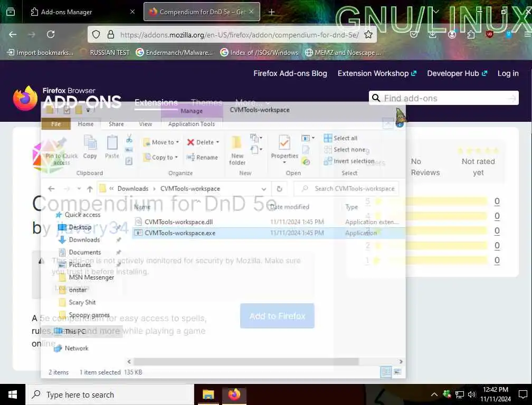Open the Extensions section on Add-ons site
The image size is (532, 405).
pyautogui.click(x=156, y=102)
